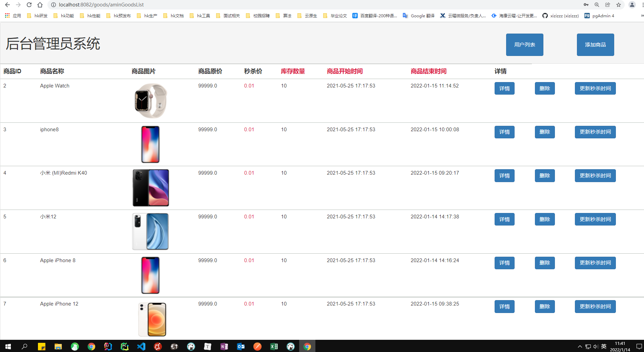Open the pgAdmin 4 bookmark
Screen dimensions: 644x352
(599, 16)
